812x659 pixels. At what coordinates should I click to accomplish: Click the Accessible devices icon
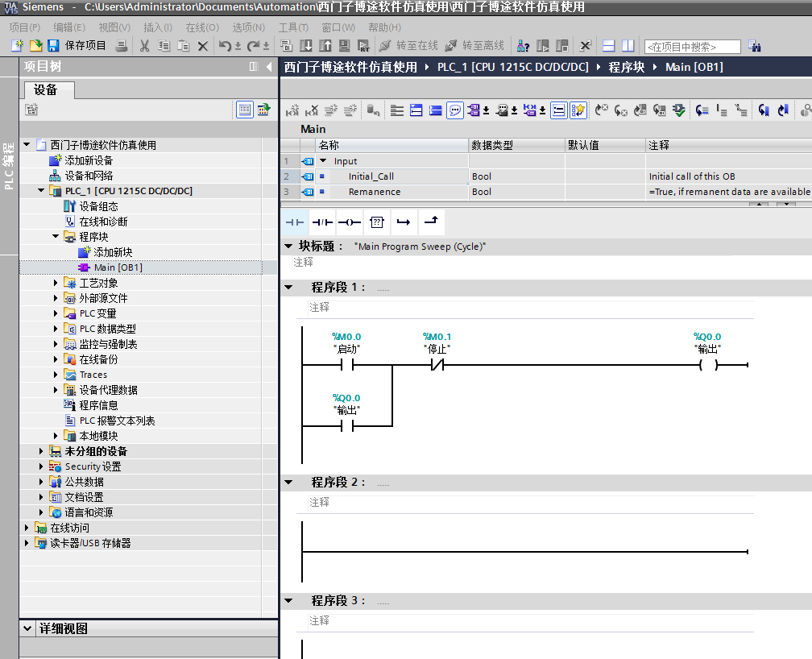click(x=523, y=46)
